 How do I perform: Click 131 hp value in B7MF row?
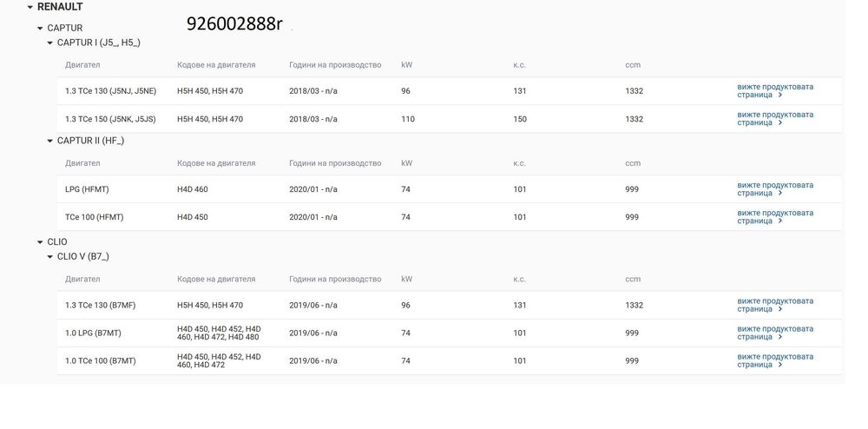[520, 305]
